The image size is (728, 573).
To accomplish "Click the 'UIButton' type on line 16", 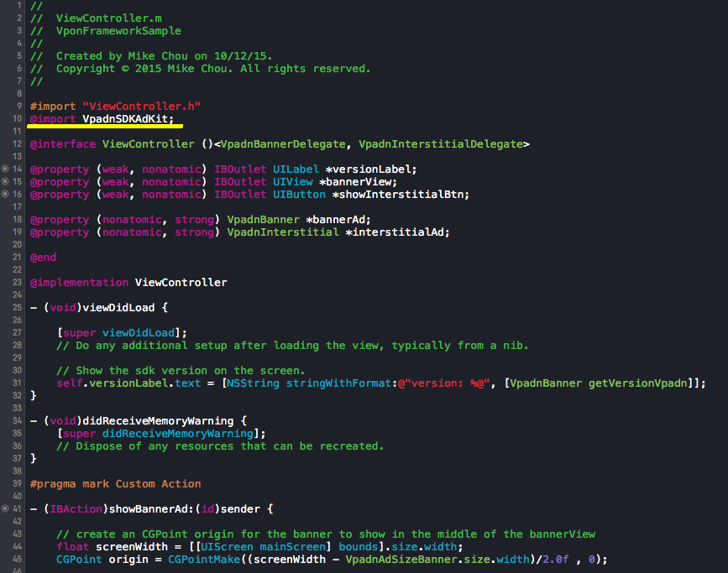I will [x=299, y=195].
